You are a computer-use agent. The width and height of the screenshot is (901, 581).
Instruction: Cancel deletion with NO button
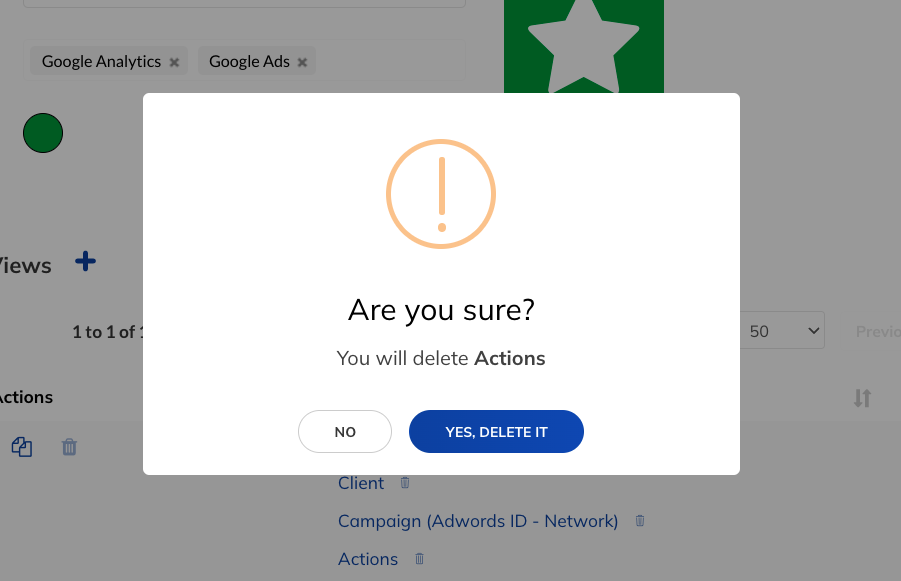pos(345,432)
